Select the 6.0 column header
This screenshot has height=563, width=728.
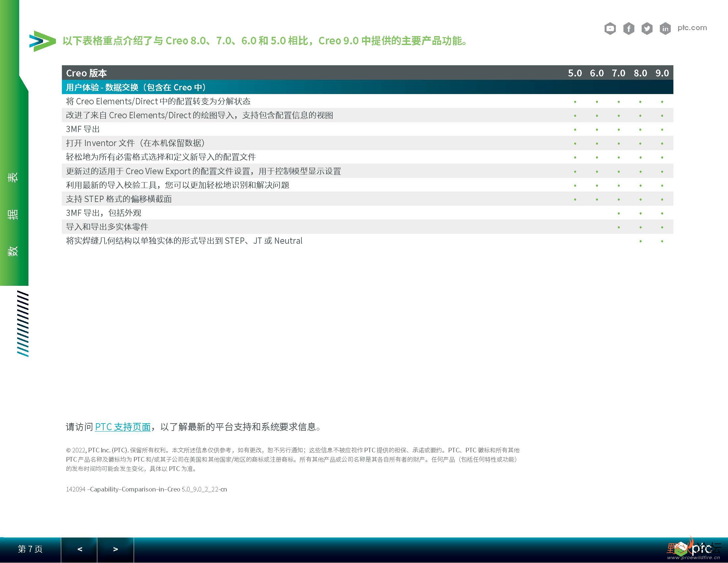[597, 73]
